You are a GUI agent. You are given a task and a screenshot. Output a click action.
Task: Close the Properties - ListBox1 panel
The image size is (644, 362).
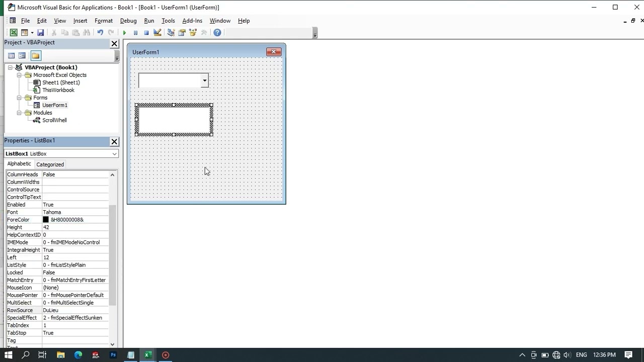tap(114, 142)
